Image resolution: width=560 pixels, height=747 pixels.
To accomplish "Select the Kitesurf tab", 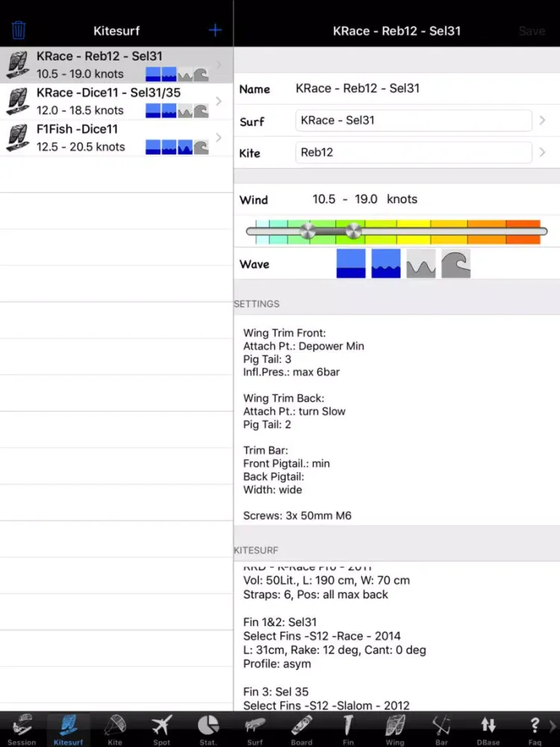I will click(x=69, y=729).
